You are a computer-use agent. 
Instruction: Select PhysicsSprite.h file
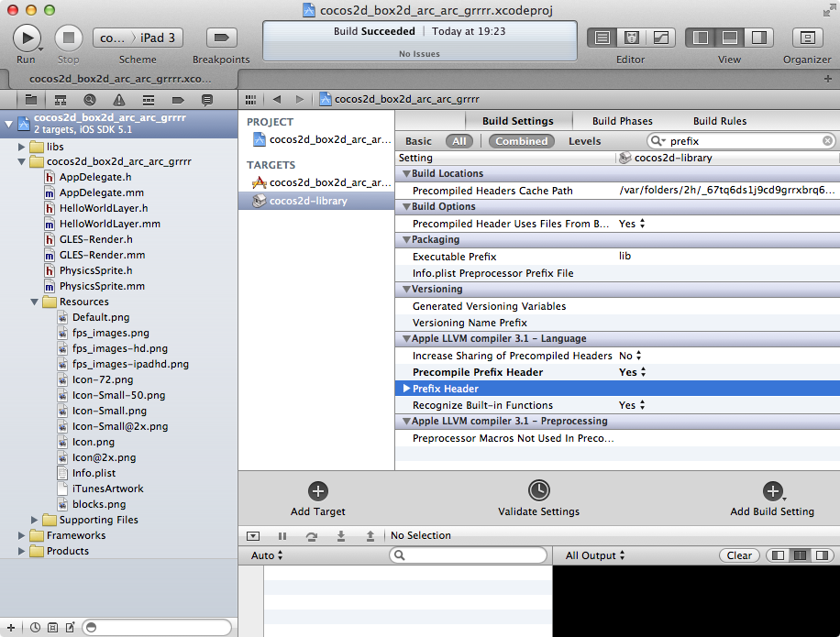96,270
